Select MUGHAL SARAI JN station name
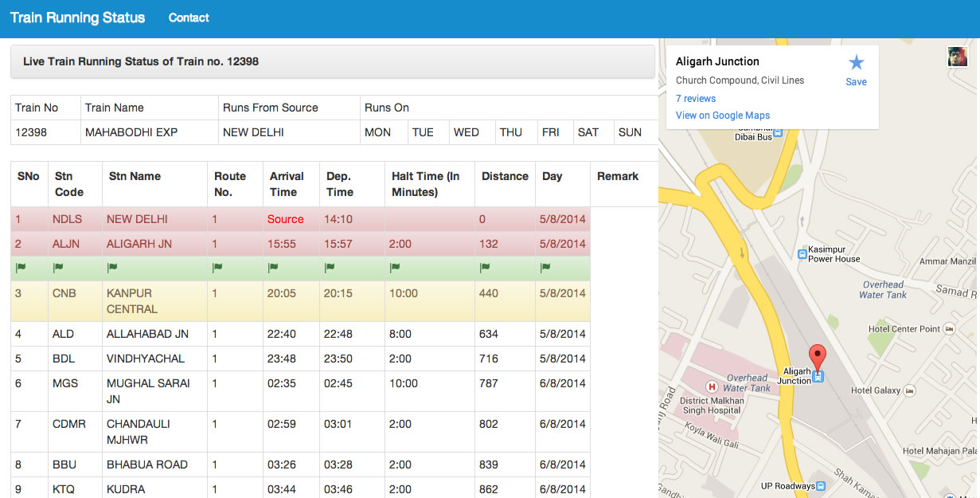 pos(148,391)
